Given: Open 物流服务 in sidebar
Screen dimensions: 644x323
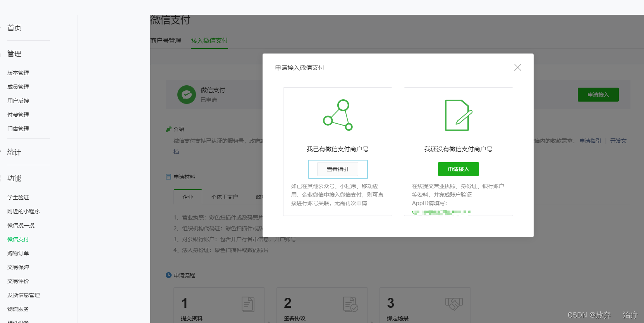Looking at the screenshot, I should tap(18, 309).
